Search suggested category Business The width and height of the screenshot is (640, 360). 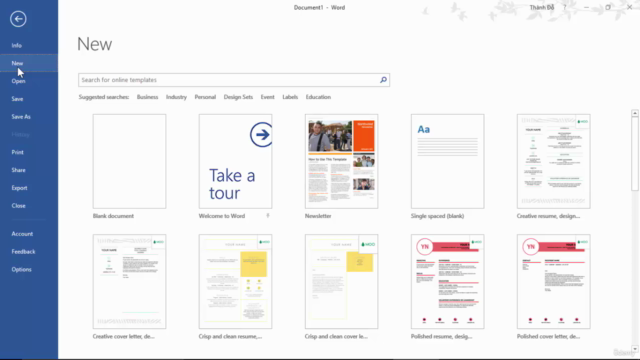coord(147,97)
